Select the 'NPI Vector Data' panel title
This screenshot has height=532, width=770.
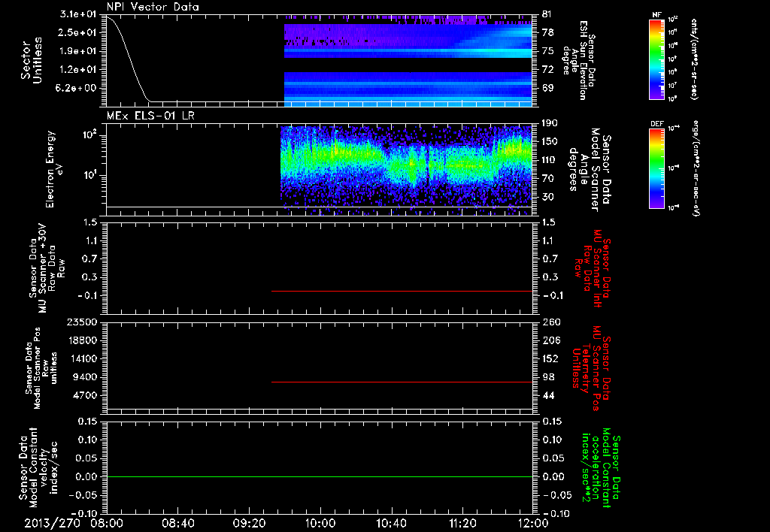(x=153, y=7)
